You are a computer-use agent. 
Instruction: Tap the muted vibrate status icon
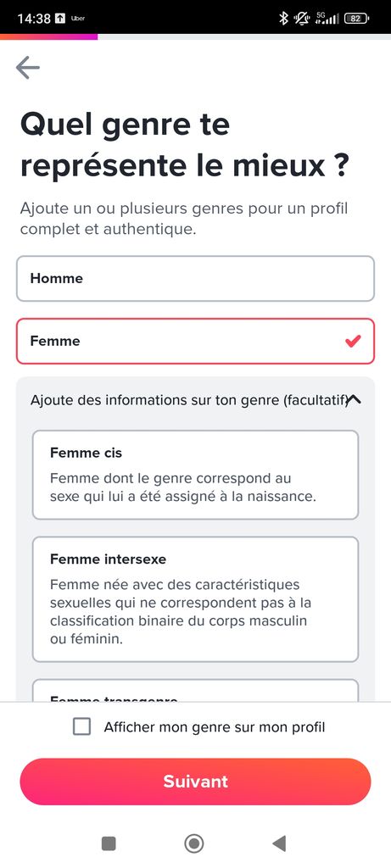302,19
